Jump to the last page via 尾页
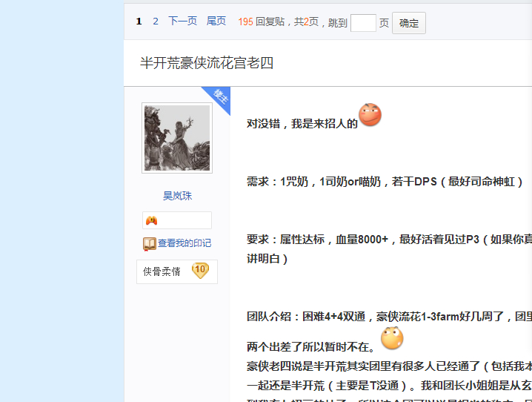Image resolution: width=532 pixels, height=402 pixels. pos(216,21)
